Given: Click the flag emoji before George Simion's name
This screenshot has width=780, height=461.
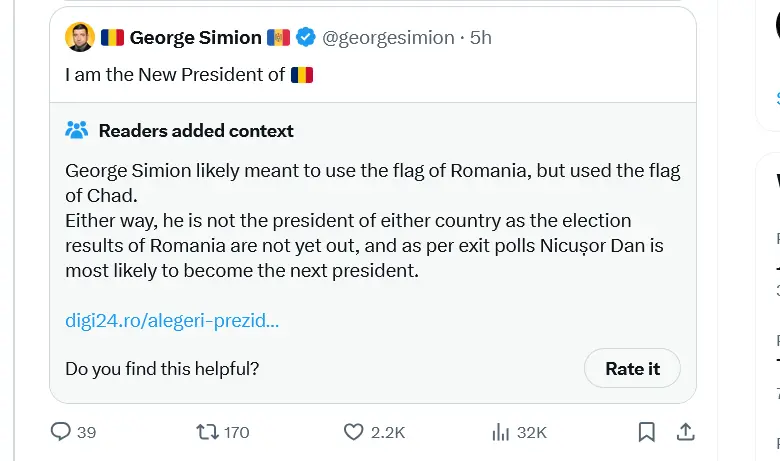Looking at the screenshot, I should point(112,38).
